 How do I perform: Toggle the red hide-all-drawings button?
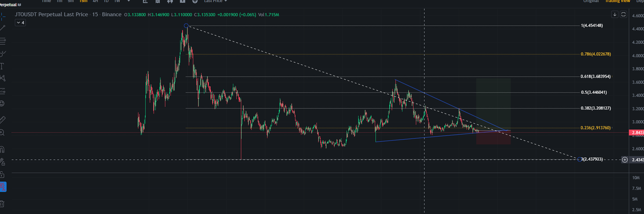click(x=3, y=187)
